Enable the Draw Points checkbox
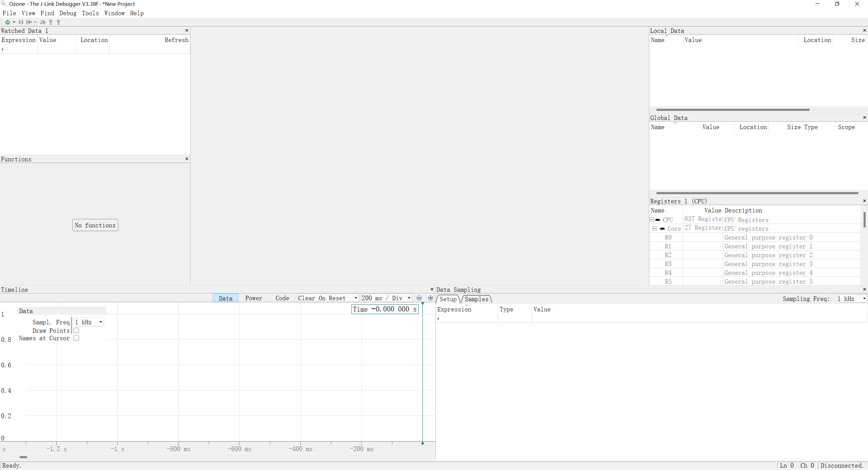Screen dimensions: 868x470 click(x=76, y=330)
